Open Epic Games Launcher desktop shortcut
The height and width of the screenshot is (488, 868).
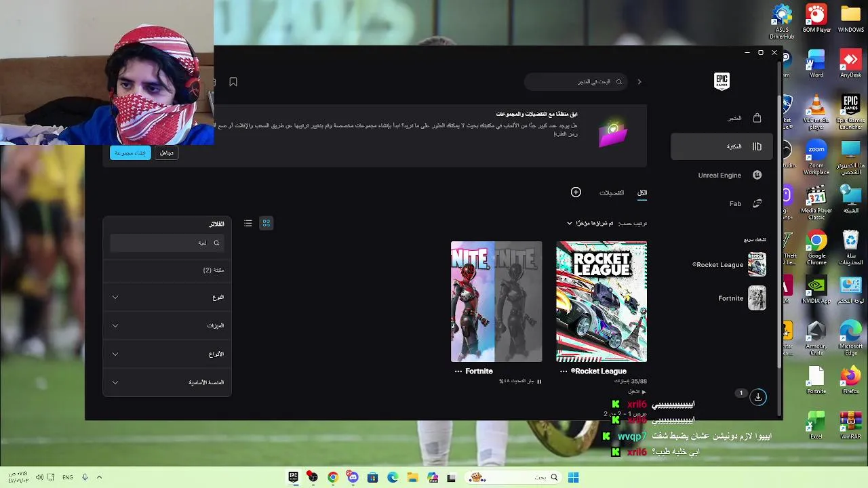coord(851,112)
